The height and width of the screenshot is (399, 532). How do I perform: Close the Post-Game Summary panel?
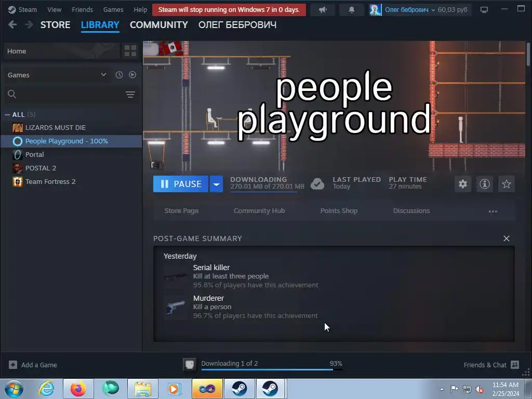click(507, 238)
